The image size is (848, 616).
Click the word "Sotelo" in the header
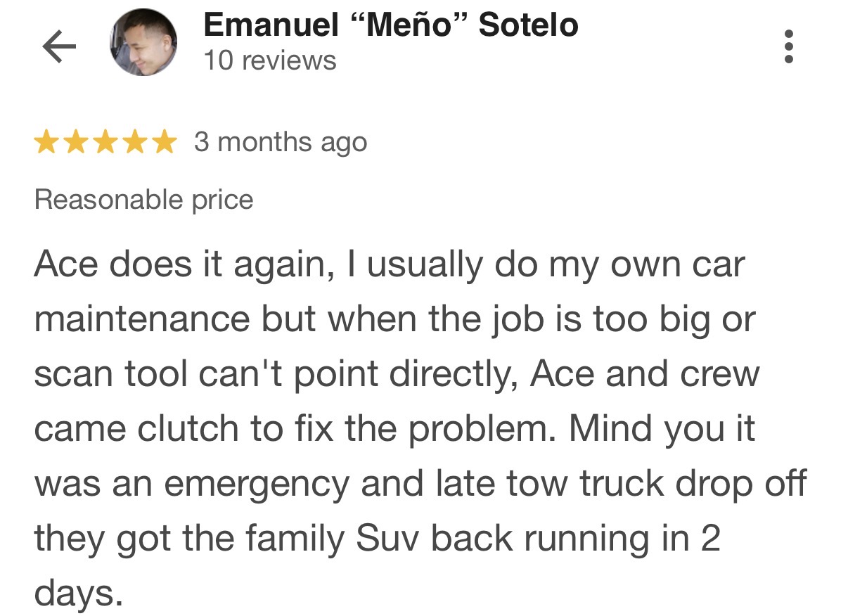[x=528, y=26]
